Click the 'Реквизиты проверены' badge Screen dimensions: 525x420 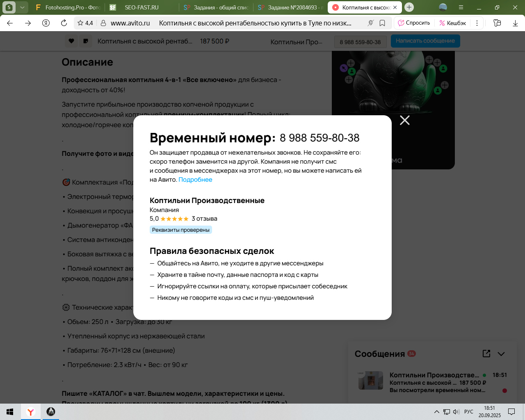pos(181,230)
